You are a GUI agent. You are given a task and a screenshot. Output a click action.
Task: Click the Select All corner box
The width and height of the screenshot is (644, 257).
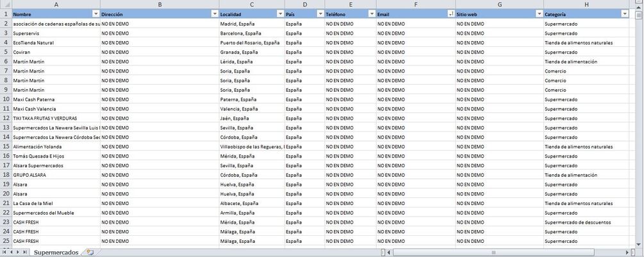6,4
